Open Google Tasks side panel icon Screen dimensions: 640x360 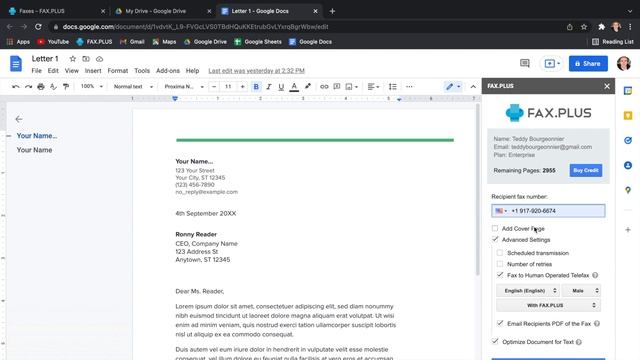628,140
